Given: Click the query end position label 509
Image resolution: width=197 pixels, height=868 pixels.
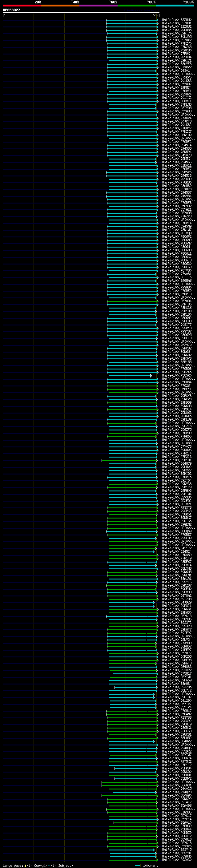Looking at the screenshot, I should pyautogui.click(x=155, y=15).
